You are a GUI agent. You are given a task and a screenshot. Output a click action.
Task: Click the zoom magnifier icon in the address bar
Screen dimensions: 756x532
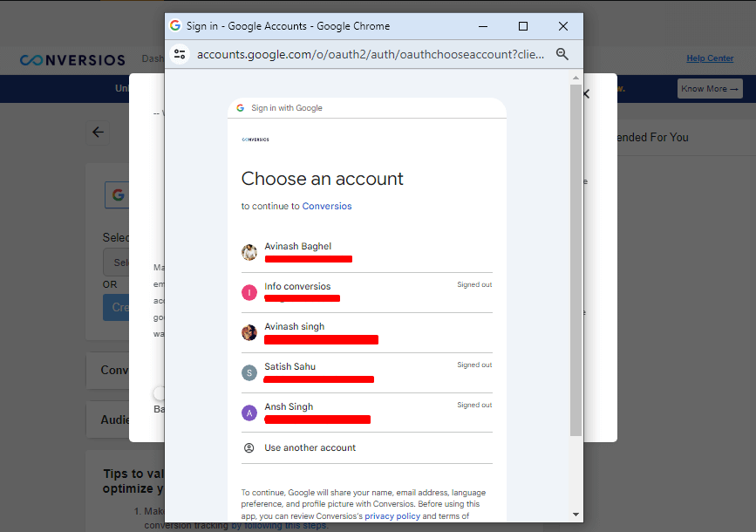click(562, 54)
